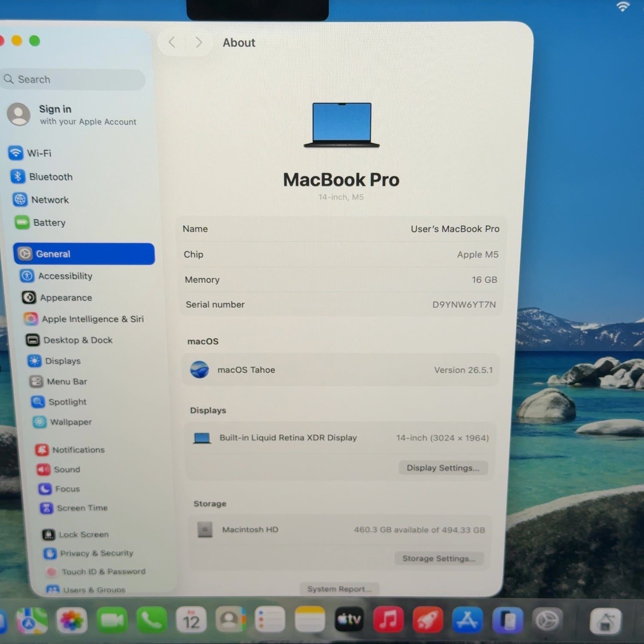The height and width of the screenshot is (644, 644).
Task: Open Apple TV from the Dock
Action: click(349, 619)
